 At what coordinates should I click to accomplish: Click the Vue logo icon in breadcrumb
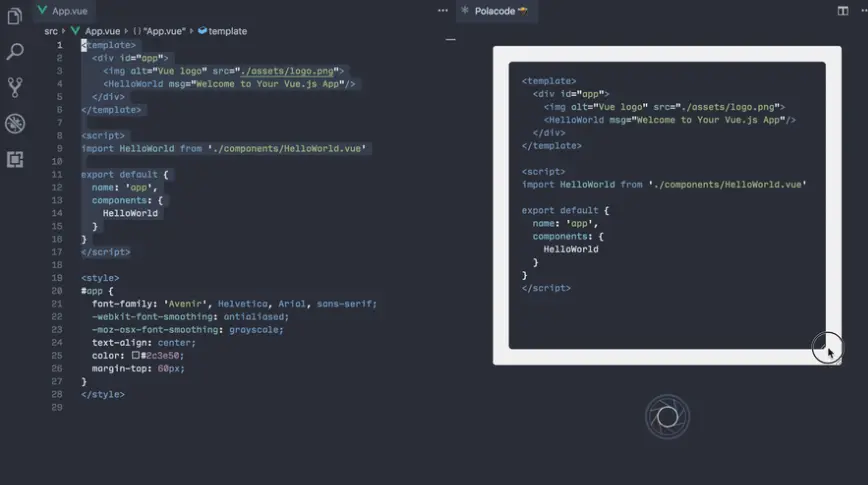(x=75, y=30)
